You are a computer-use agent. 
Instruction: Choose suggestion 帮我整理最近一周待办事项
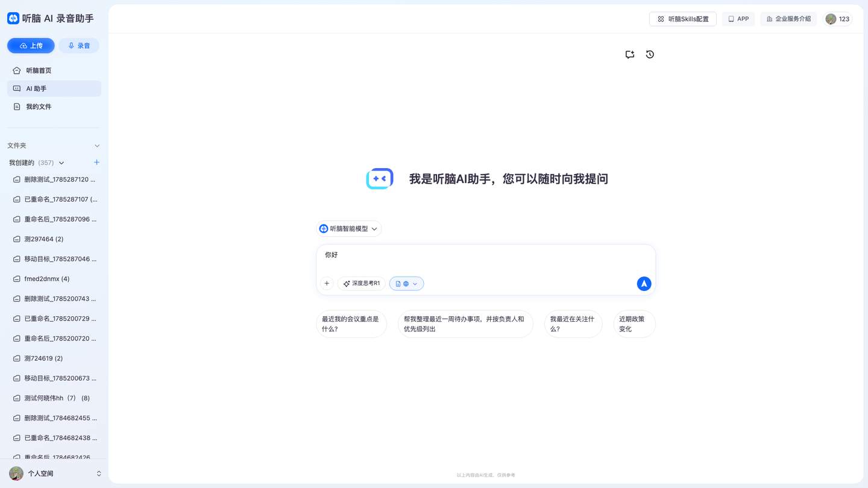465,324
